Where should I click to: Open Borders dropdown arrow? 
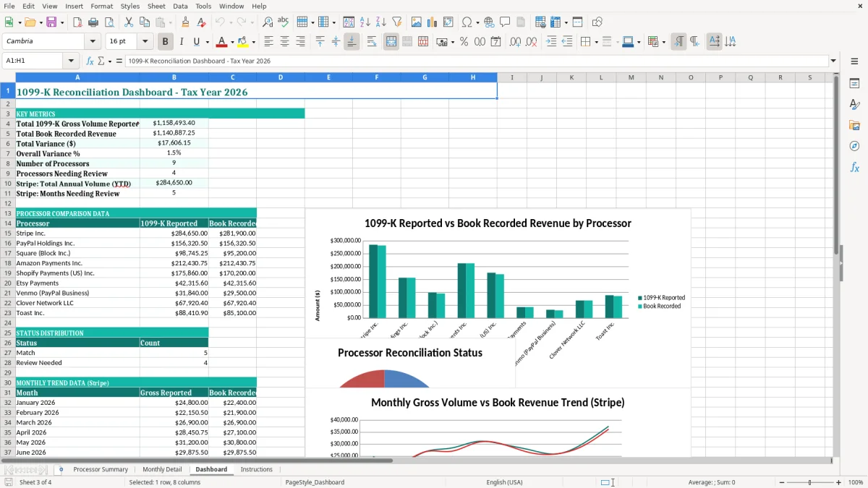[596, 42]
